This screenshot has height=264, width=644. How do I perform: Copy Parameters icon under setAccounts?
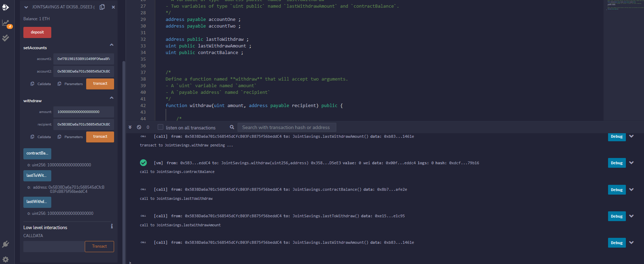[59, 84]
